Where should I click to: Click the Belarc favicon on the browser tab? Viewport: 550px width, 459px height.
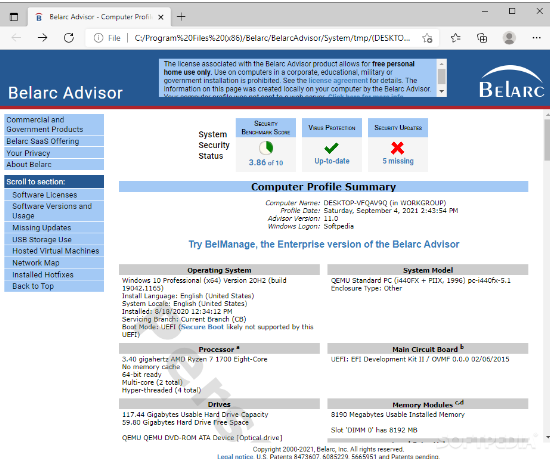39,17
